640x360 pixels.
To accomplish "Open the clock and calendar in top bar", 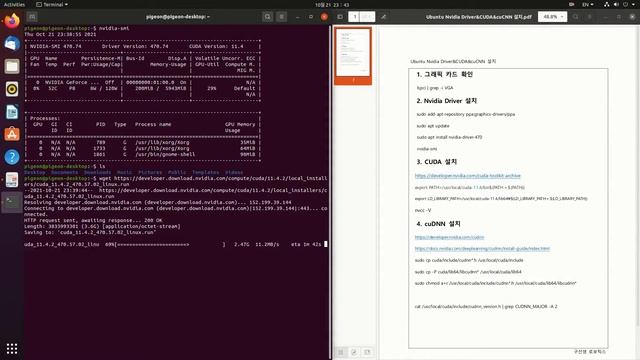I will pyautogui.click(x=332, y=5).
